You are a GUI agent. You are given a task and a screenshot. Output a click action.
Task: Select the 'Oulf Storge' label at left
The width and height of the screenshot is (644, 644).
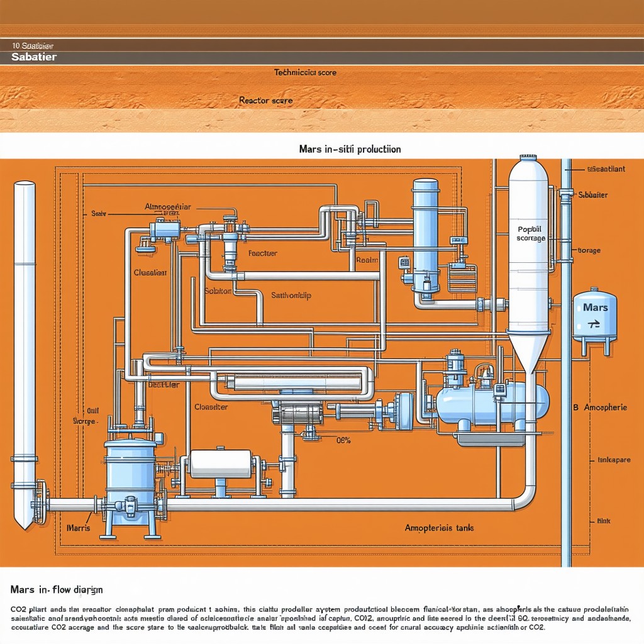[86, 416]
